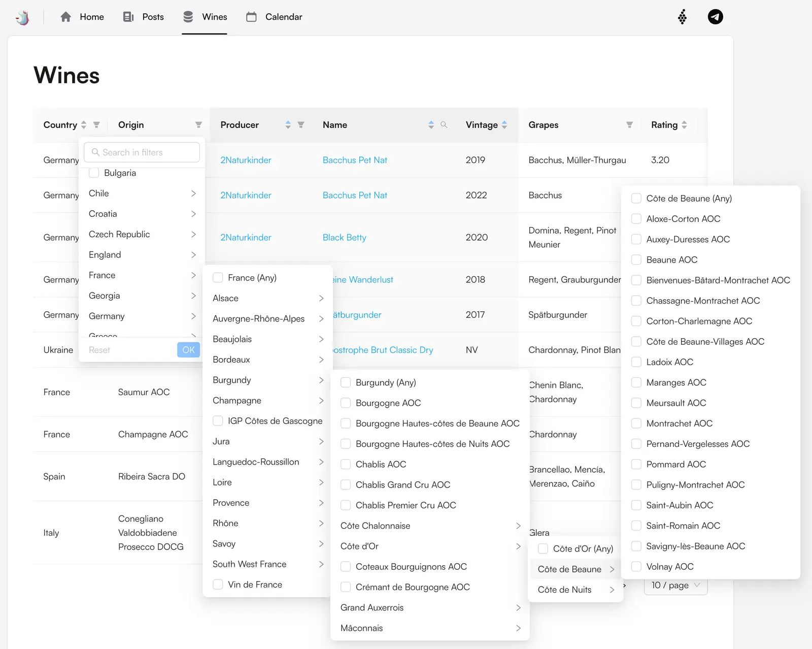Expand the Champagne region submenu
The image size is (812, 649).
267,401
